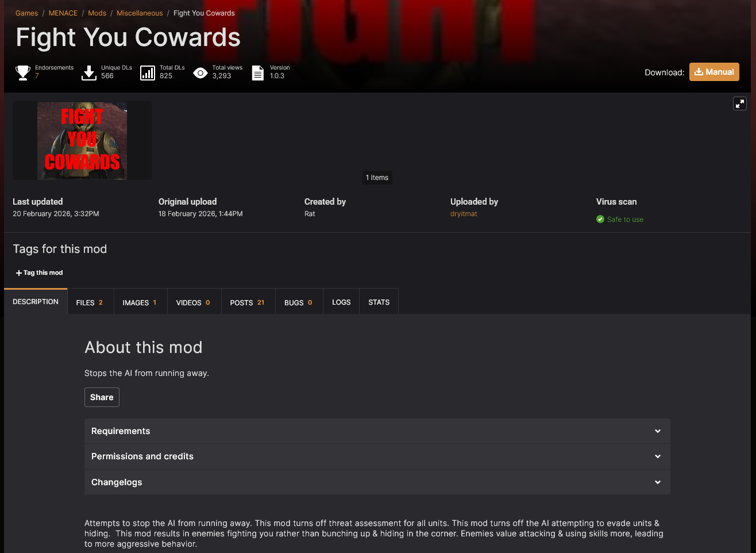Expand the Changelogs section
The width and height of the screenshot is (756, 553).
[377, 482]
